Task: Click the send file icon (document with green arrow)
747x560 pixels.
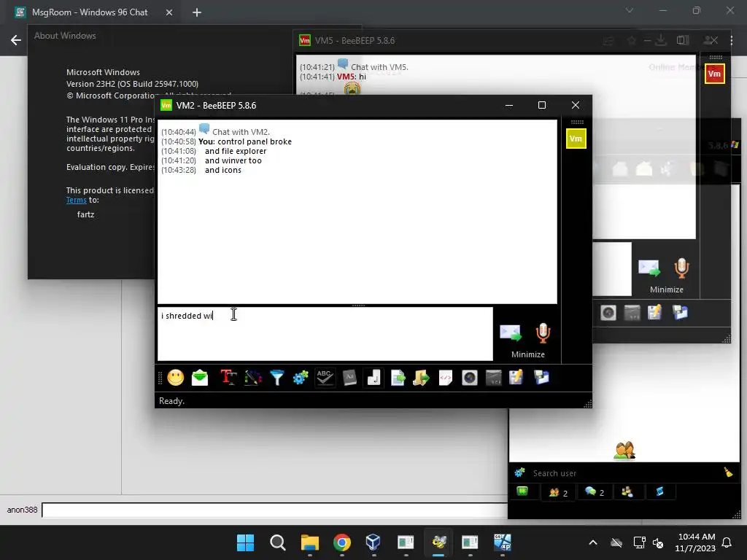Action: (398, 378)
